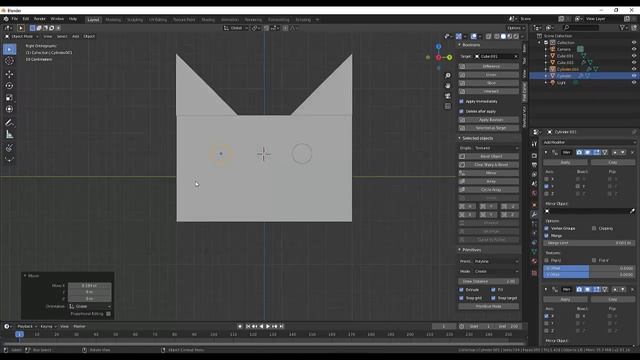Click the viewport pan hand icon
The width and height of the screenshot is (640, 360).
[448, 86]
